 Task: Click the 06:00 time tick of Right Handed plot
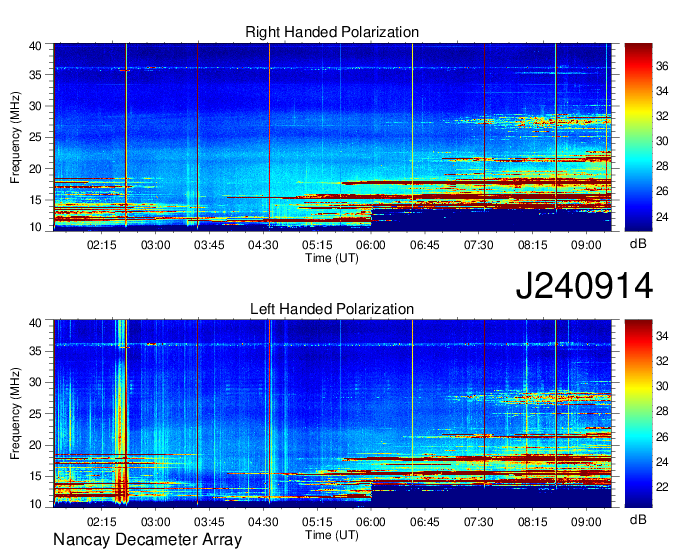371,245
